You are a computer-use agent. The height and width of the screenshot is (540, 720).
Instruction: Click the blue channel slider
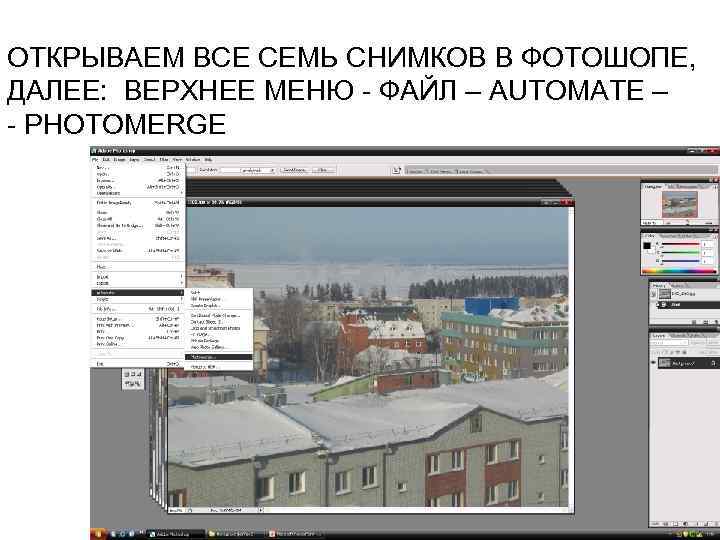[680, 260]
